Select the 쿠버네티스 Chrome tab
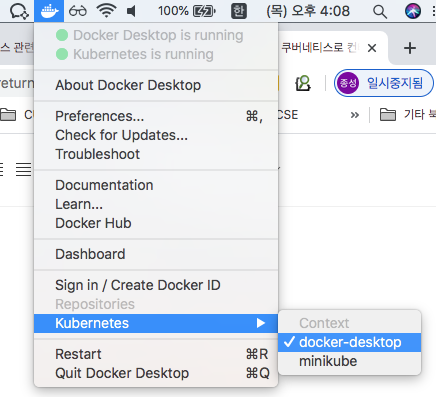Screen dimensions: 436x397 coord(319,48)
